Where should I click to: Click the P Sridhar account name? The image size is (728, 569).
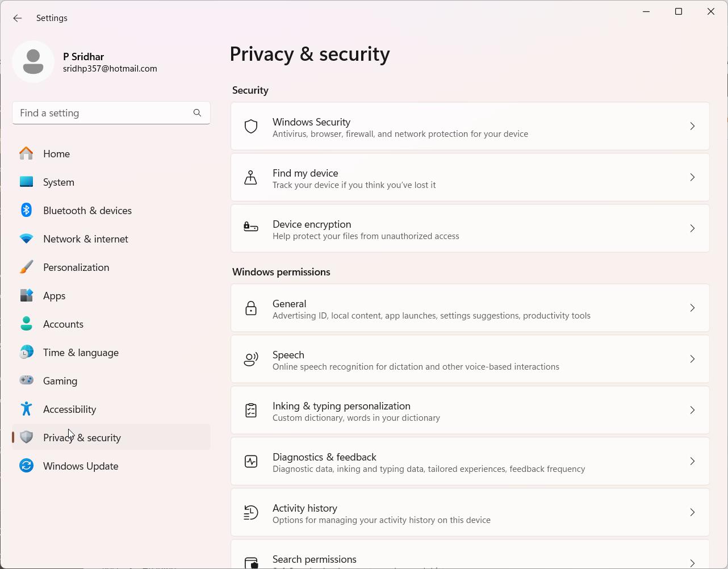point(83,57)
